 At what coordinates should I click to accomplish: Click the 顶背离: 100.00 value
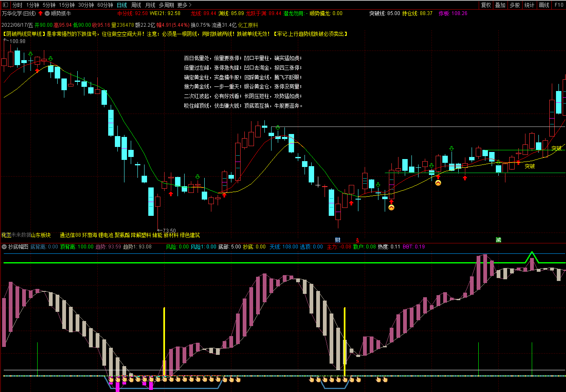click(77, 247)
